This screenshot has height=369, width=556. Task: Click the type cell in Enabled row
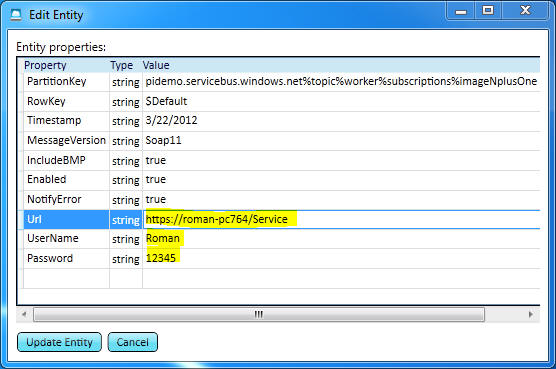(126, 180)
